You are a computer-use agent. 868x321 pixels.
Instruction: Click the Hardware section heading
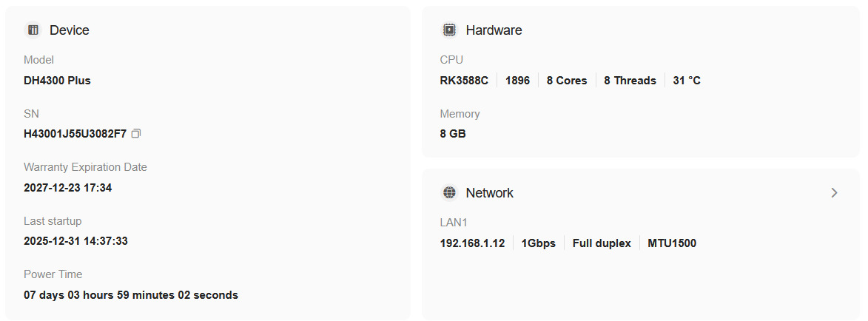[x=494, y=30]
